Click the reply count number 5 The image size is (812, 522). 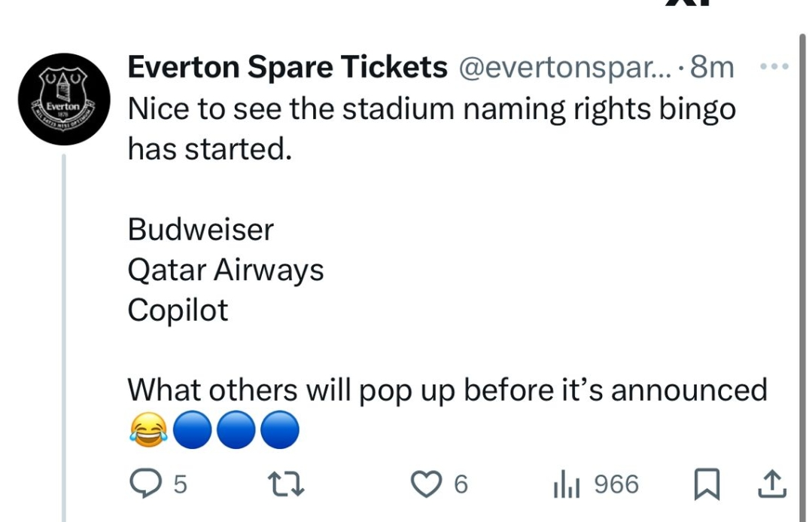(179, 485)
